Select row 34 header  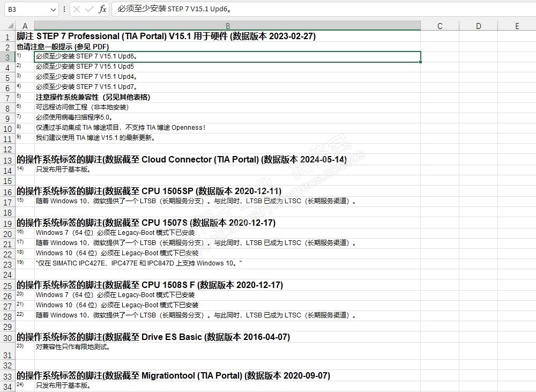[8, 387]
